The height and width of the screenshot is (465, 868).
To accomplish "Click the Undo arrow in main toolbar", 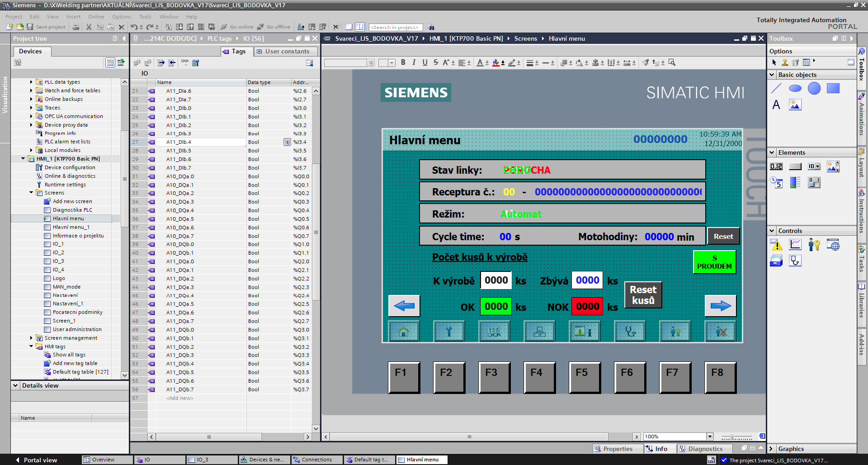I will [x=134, y=27].
